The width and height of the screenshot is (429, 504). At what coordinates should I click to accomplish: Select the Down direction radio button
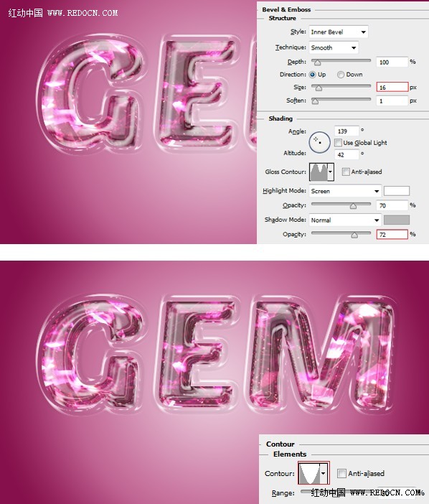click(341, 75)
